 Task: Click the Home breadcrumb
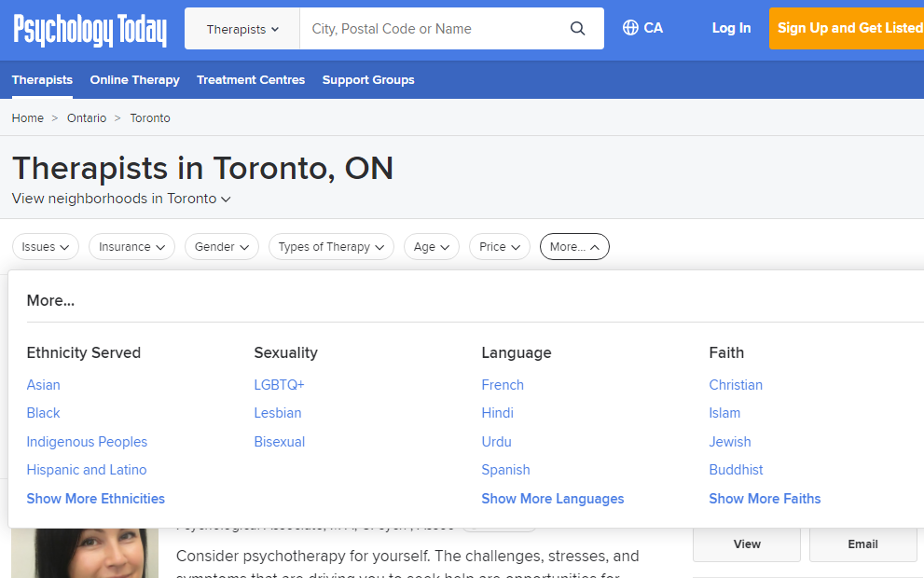pyautogui.click(x=28, y=117)
